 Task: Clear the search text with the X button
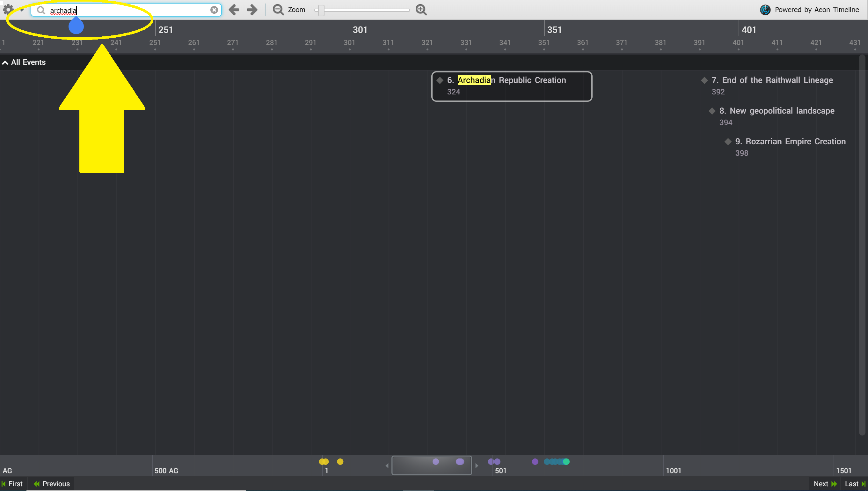[214, 10]
